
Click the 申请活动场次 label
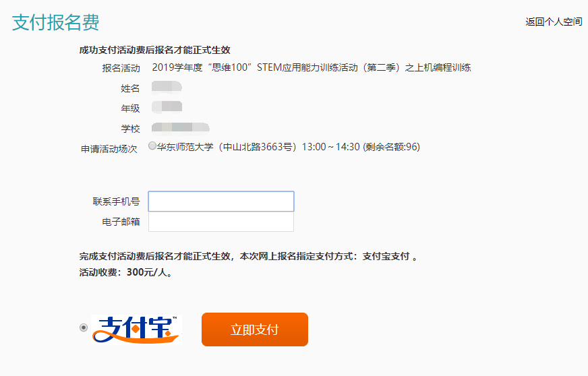point(109,149)
